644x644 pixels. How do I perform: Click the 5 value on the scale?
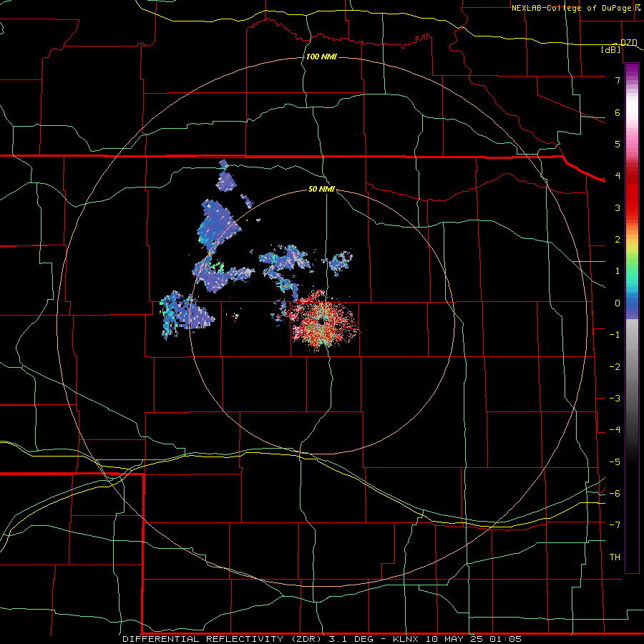click(618, 144)
